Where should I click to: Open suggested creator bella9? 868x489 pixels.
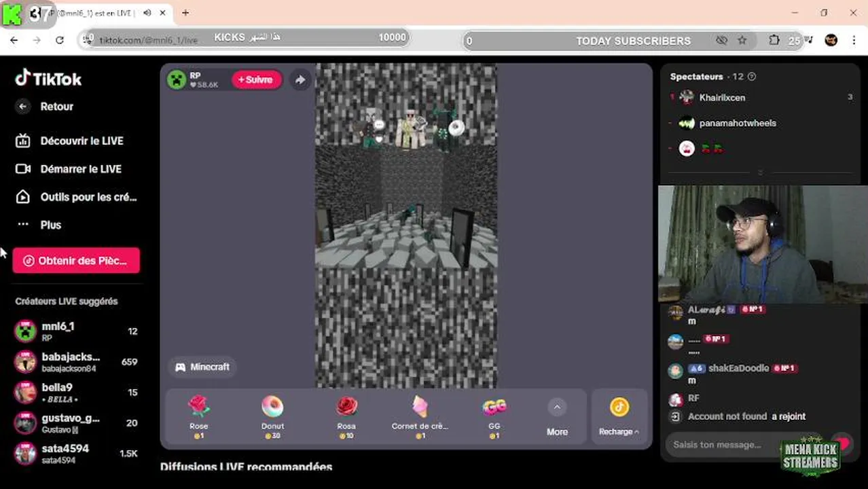point(76,393)
